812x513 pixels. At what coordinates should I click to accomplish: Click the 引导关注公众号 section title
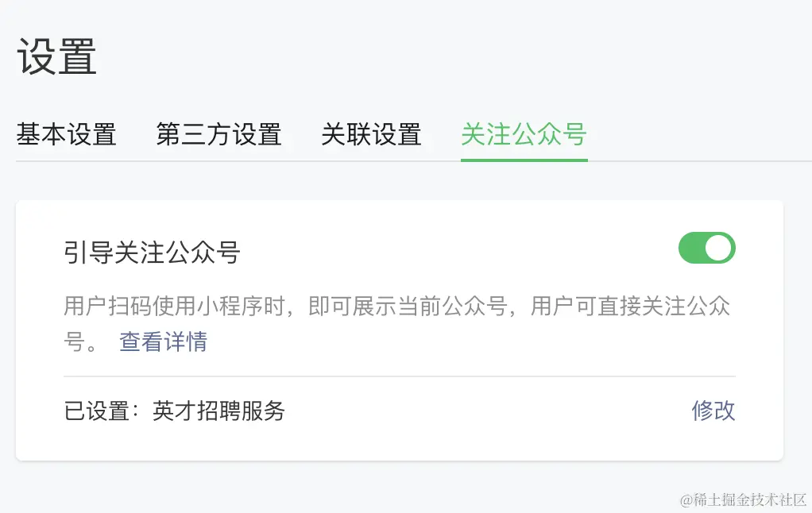[x=152, y=253]
